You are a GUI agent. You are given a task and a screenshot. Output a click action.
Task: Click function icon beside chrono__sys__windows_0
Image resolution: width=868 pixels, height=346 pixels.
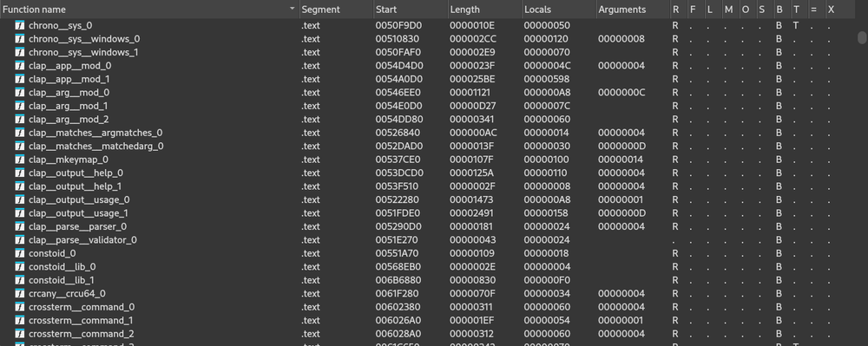pyautogui.click(x=20, y=39)
